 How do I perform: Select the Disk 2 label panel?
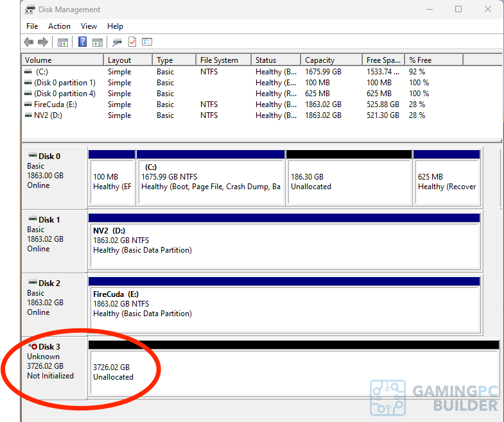55,305
